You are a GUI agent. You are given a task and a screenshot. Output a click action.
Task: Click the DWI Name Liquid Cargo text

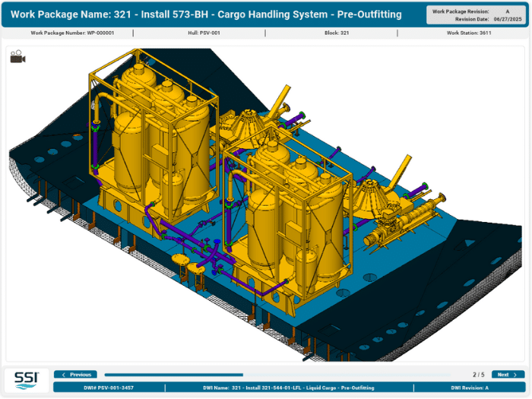point(288,388)
